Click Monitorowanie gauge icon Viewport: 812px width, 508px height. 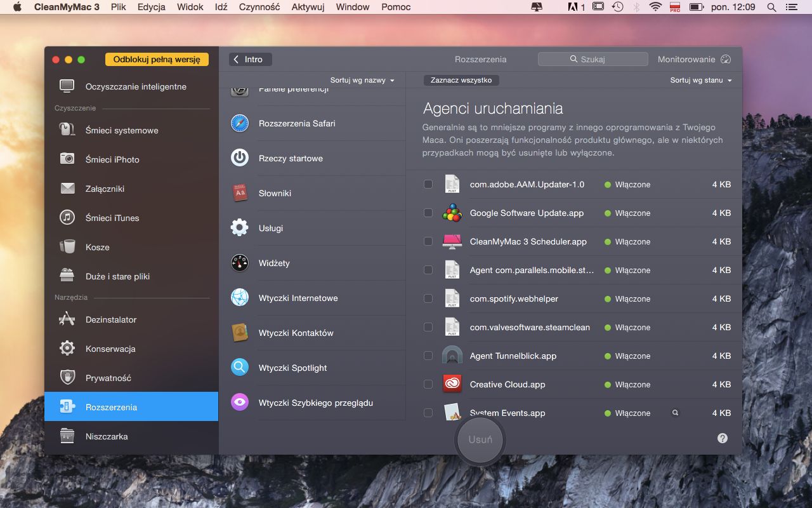[x=726, y=59]
